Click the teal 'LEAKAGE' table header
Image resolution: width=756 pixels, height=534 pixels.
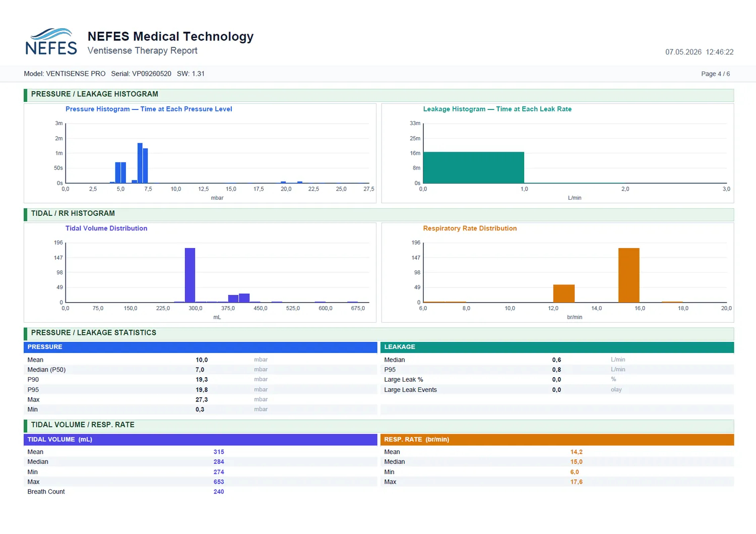coord(557,347)
